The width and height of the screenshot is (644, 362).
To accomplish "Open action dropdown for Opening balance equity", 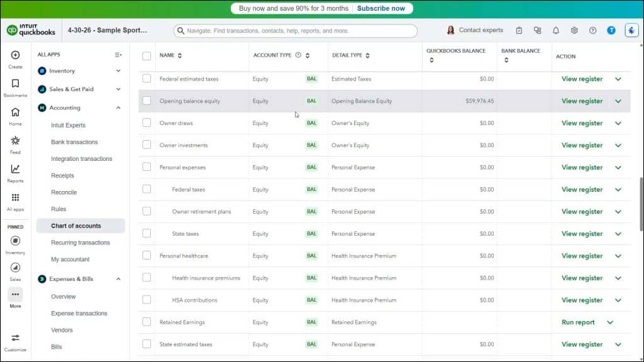I will click(618, 101).
